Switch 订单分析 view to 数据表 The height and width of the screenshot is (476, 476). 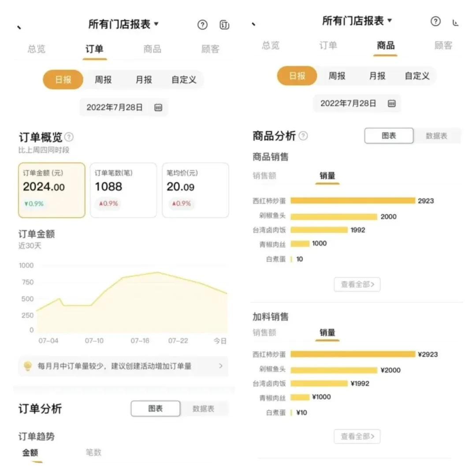[204, 409]
